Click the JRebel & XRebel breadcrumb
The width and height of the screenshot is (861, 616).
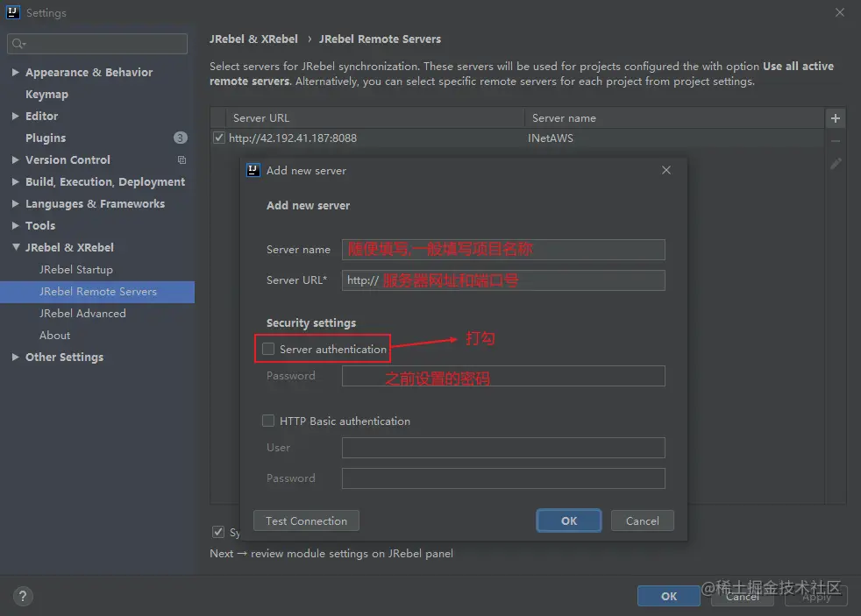click(253, 39)
